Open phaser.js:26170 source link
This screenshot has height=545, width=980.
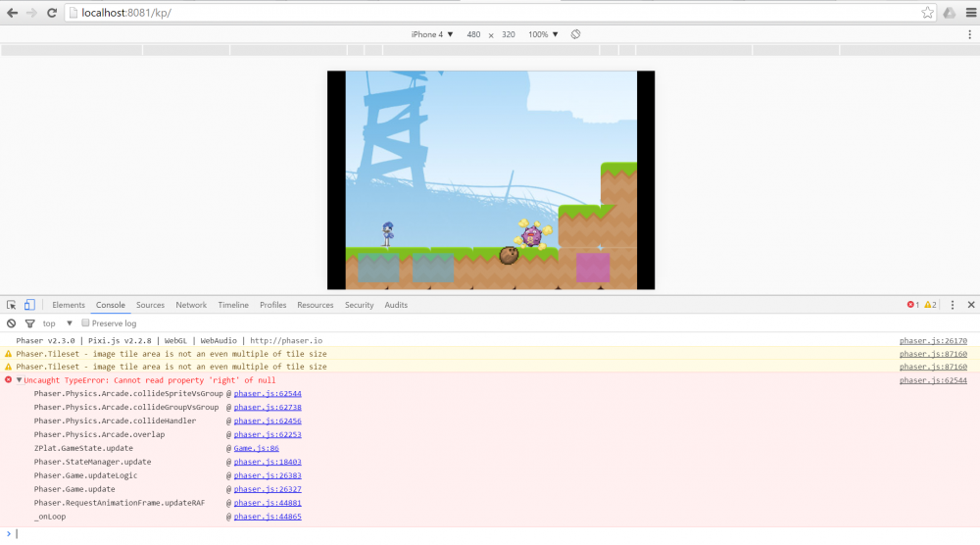pos(933,341)
